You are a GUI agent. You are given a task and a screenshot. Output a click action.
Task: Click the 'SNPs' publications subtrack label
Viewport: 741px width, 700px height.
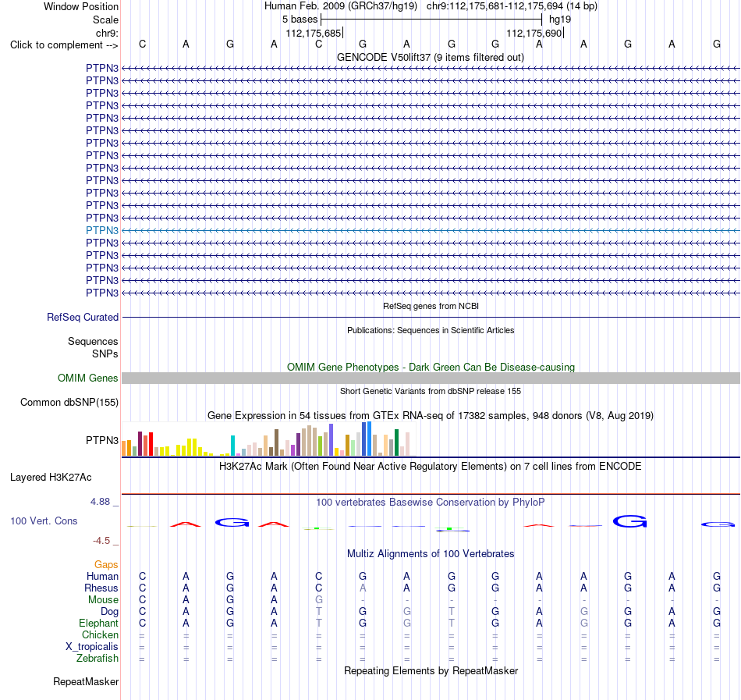(105, 354)
